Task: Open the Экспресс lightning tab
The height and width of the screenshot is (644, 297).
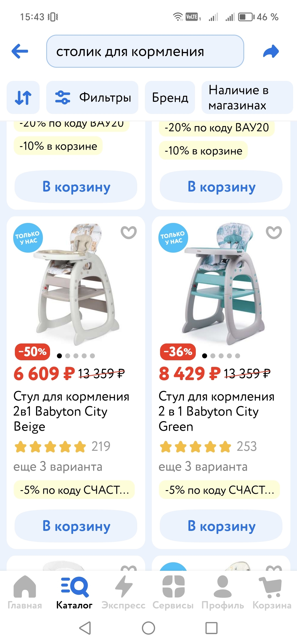Action: tap(123, 592)
